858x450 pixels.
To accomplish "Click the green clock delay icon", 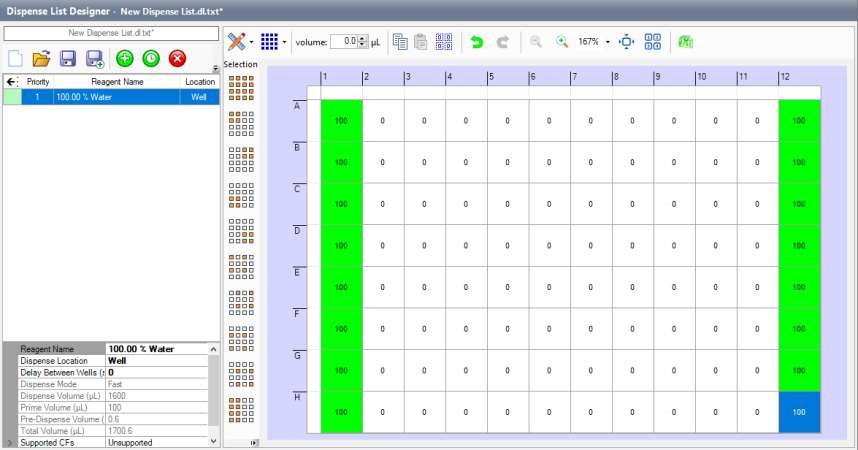I will (151, 59).
